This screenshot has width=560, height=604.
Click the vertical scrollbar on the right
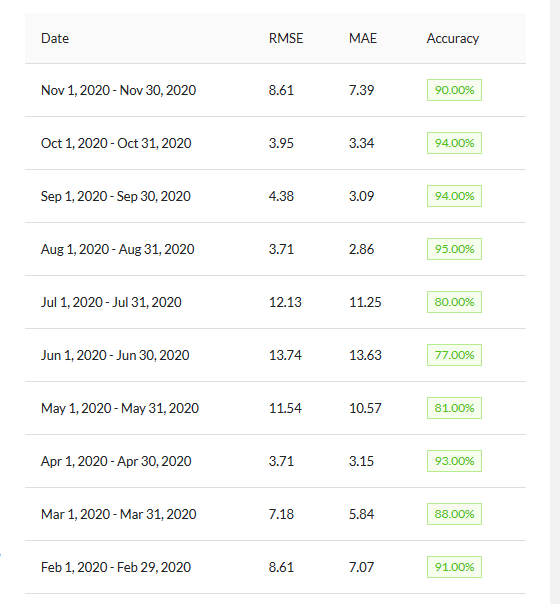pos(555,302)
